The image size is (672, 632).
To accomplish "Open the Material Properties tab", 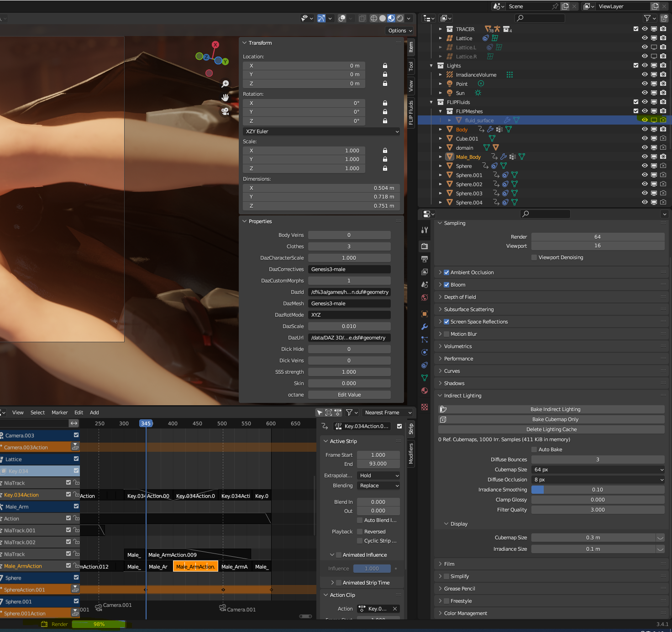I will (425, 391).
